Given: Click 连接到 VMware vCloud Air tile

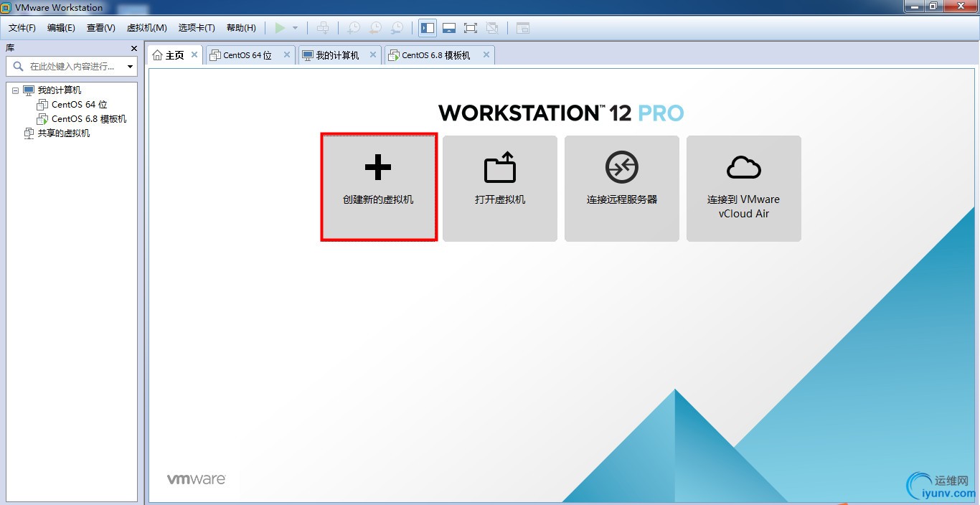Looking at the screenshot, I should click(x=744, y=189).
